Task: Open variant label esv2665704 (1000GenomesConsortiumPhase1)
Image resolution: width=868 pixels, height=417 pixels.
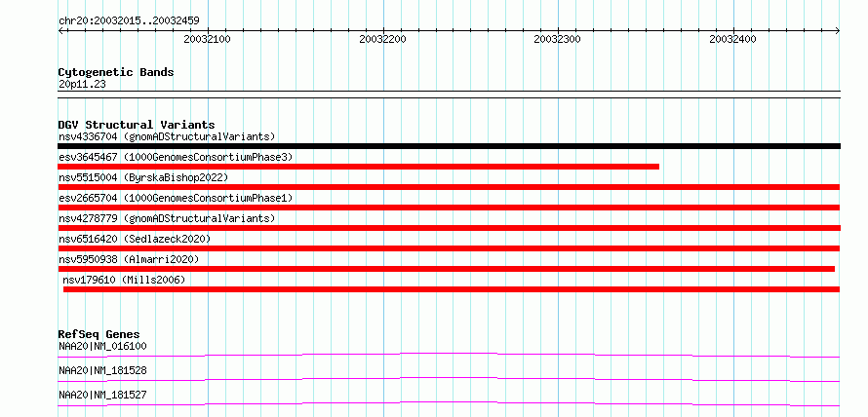Action: pyautogui.click(x=176, y=198)
